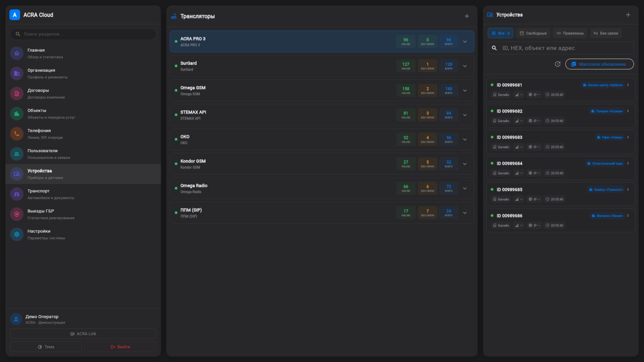Expand the ППМ (SIP) translator row

[x=465, y=213]
